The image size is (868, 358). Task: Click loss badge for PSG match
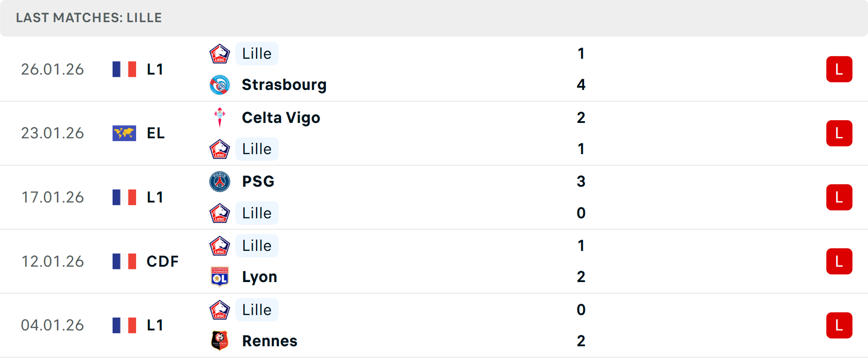839,198
